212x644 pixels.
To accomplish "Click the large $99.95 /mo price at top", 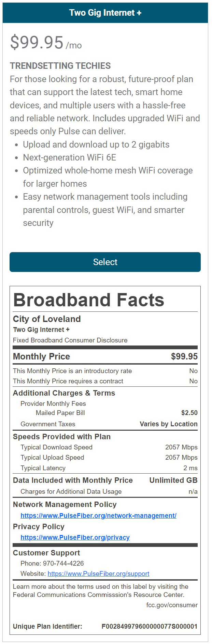I will [46, 43].
